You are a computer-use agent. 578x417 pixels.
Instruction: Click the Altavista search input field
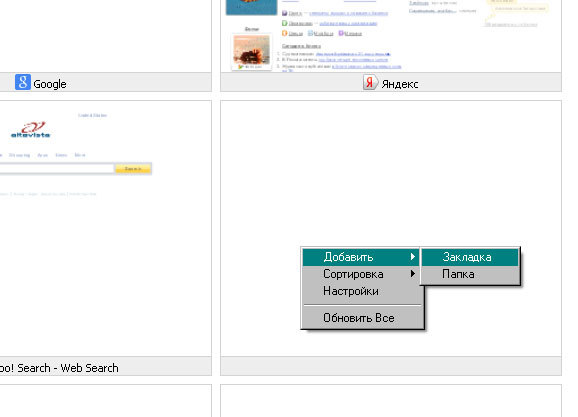57,169
